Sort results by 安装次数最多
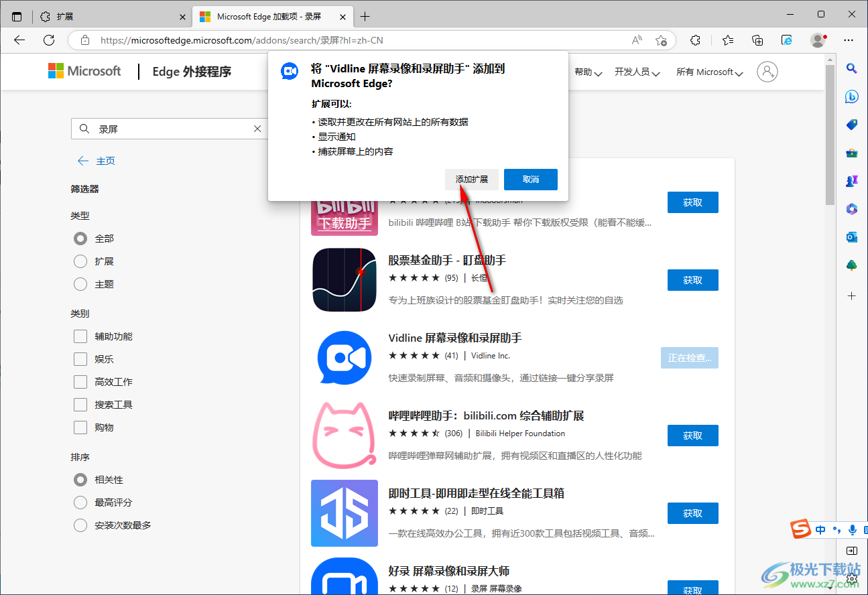868x595 pixels. pyautogui.click(x=80, y=525)
